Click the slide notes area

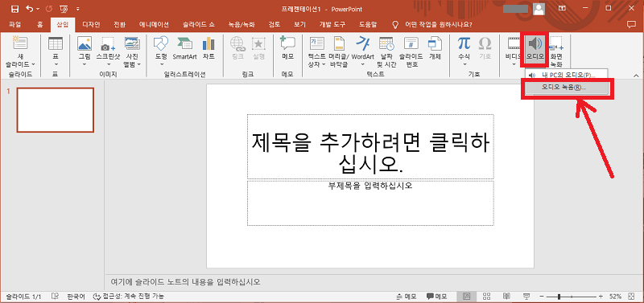point(374,282)
